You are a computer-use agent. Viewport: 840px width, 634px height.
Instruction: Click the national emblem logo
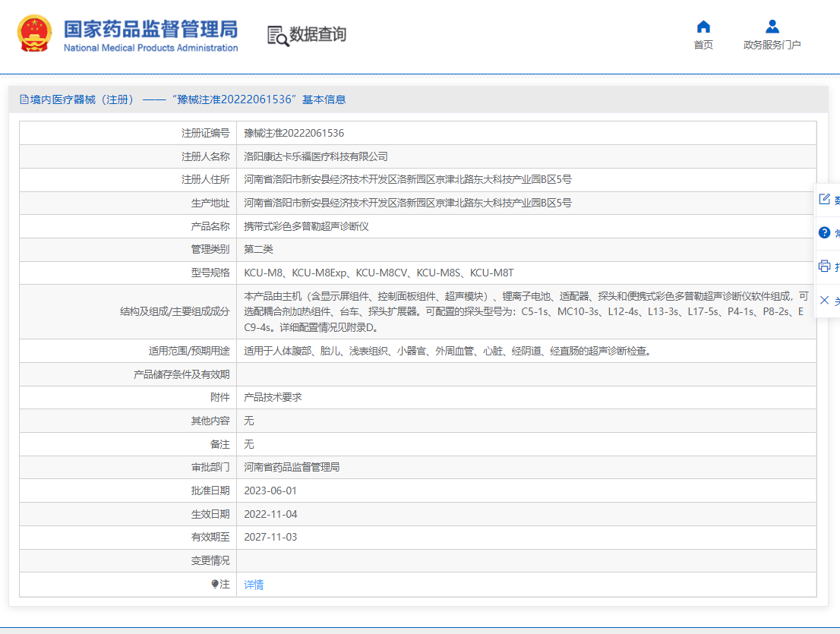click(x=35, y=34)
